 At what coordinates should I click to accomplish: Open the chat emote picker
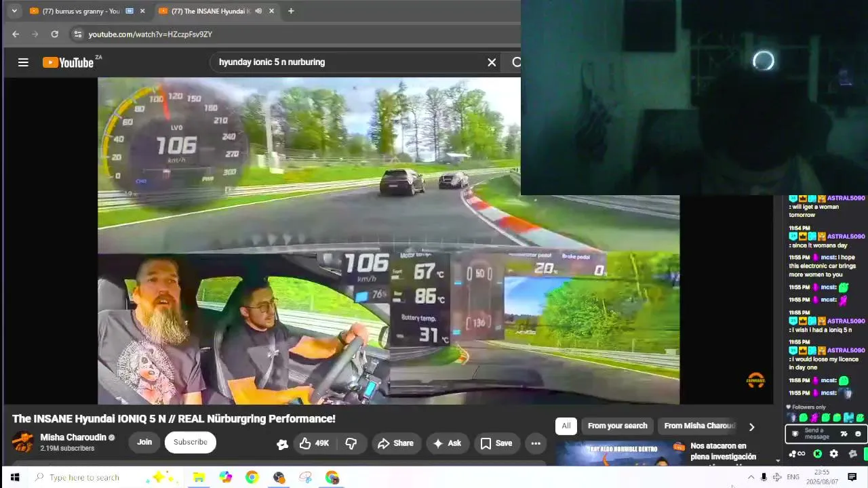click(858, 434)
